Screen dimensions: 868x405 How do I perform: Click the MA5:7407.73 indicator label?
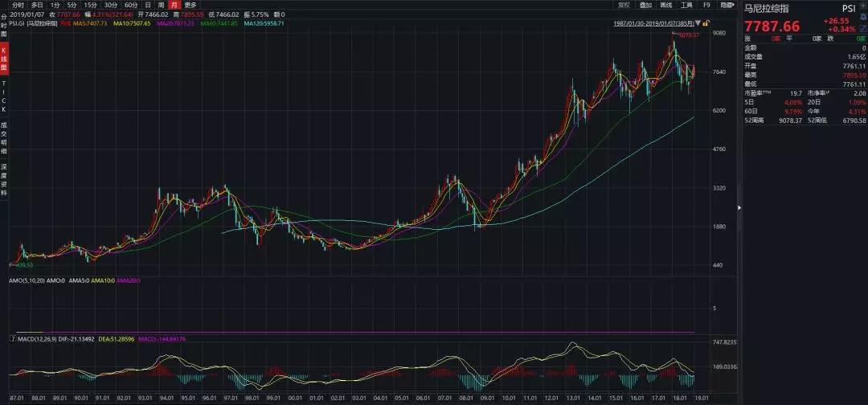pyautogui.click(x=90, y=23)
